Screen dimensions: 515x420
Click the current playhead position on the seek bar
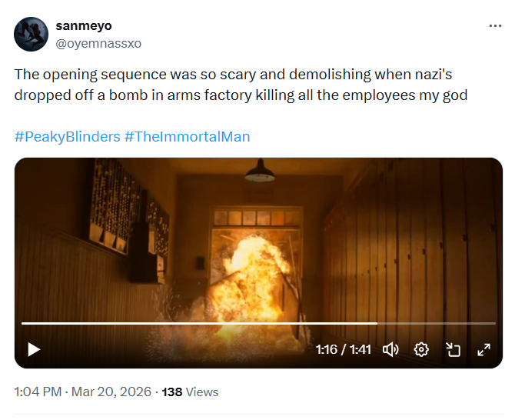point(377,323)
